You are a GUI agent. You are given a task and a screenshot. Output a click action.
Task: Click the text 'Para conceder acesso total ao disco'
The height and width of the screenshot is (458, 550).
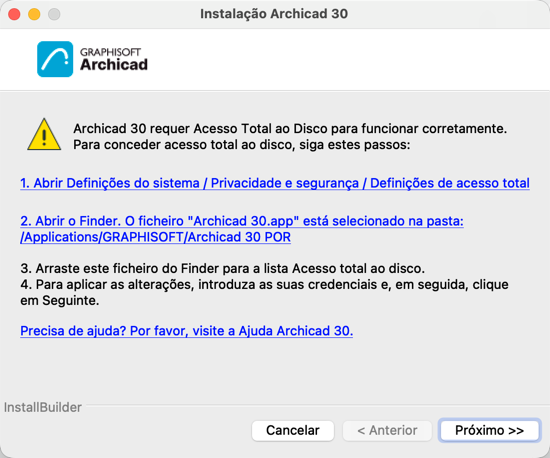click(184, 144)
